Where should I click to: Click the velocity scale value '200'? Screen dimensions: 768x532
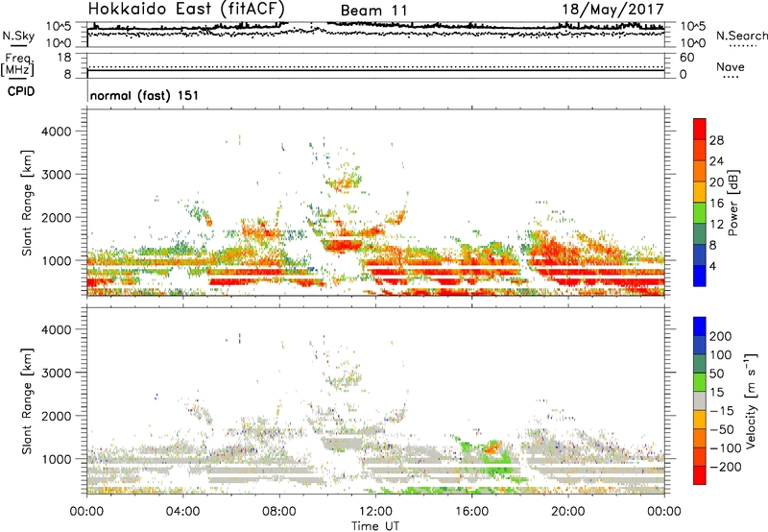pyautogui.click(x=721, y=336)
